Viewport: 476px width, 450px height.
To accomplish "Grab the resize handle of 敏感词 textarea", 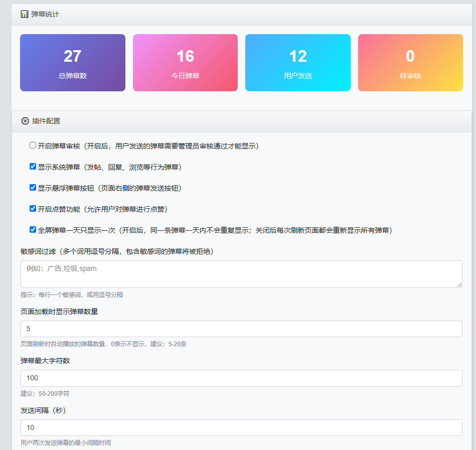I will click(459, 284).
